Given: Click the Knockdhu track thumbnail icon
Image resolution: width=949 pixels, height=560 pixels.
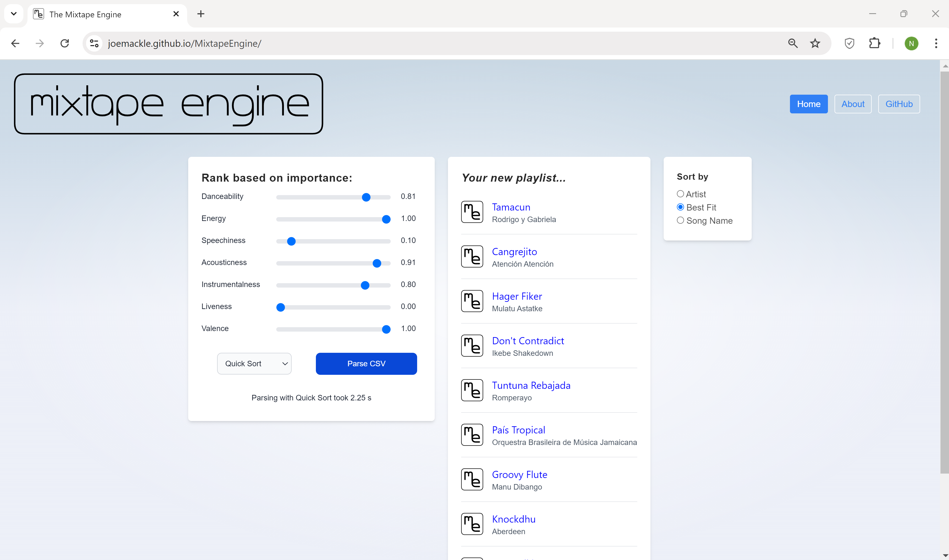Looking at the screenshot, I should click(x=472, y=524).
